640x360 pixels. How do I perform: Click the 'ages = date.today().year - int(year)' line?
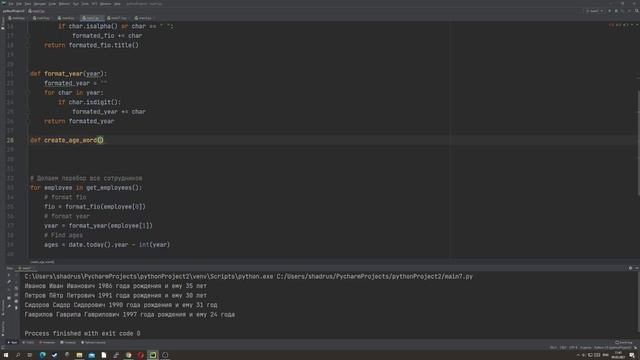tap(107, 244)
